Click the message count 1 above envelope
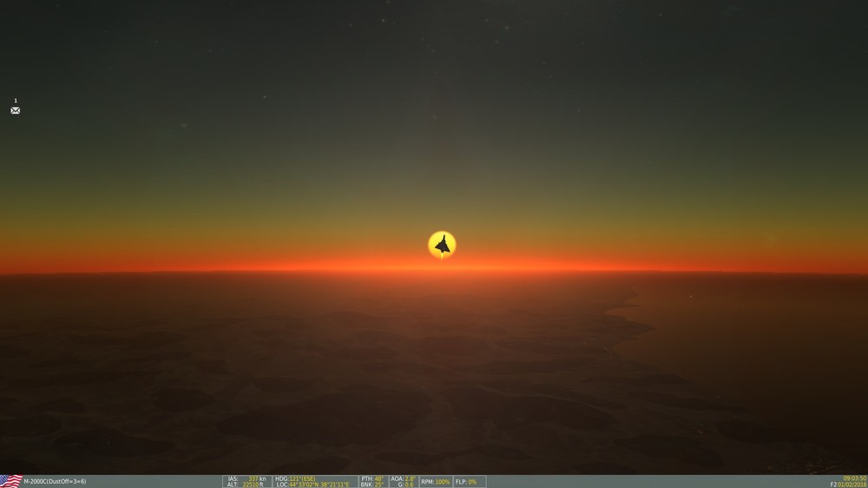 point(16,101)
